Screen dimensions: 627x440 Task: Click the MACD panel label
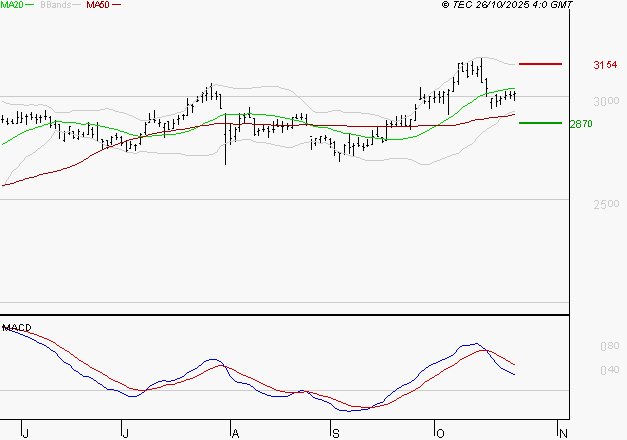(x=17, y=328)
